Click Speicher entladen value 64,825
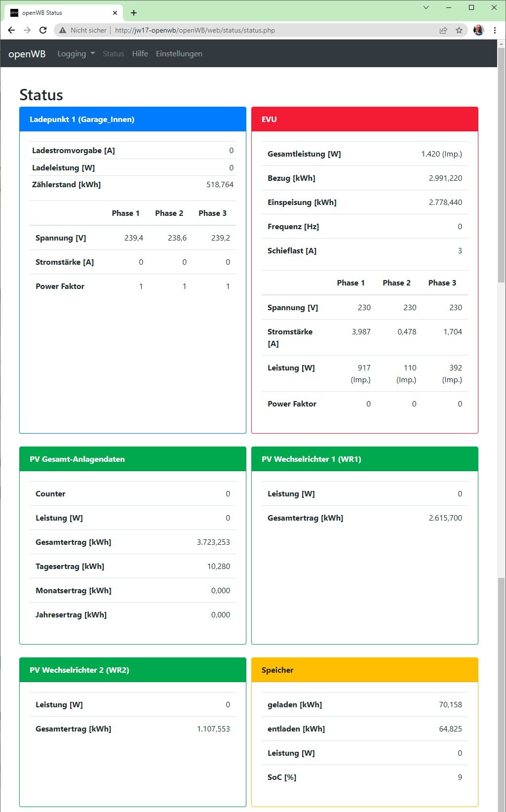The image size is (506, 812). 451,729
